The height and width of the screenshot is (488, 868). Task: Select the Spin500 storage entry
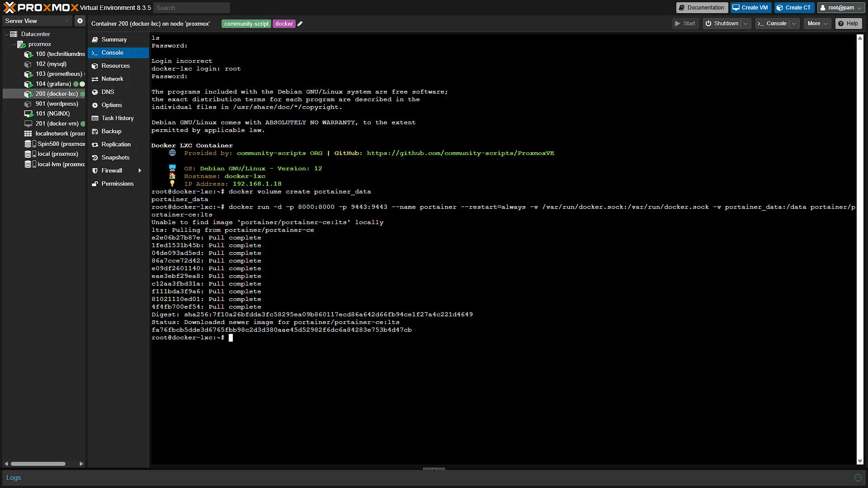click(x=55, y=144)
